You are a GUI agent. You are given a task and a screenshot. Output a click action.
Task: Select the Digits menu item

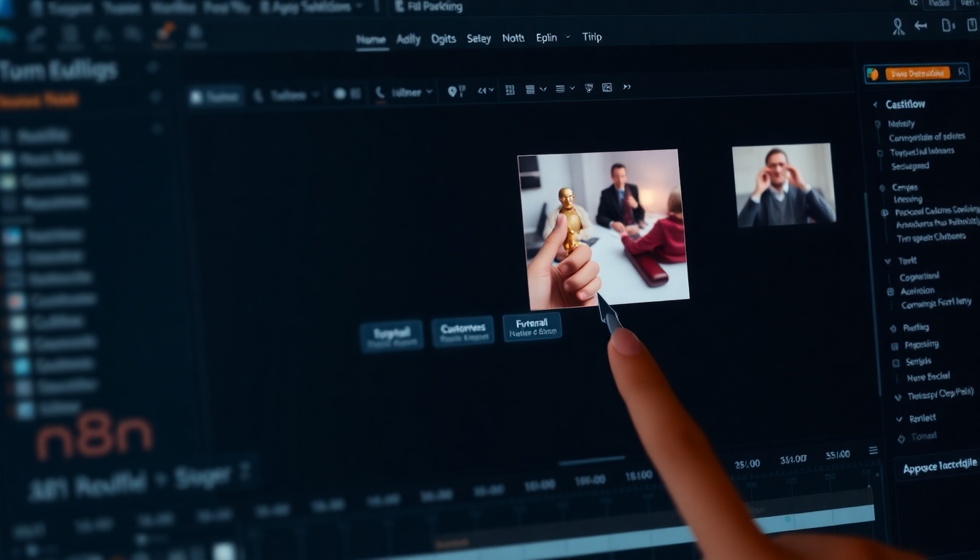click(443, 39)
